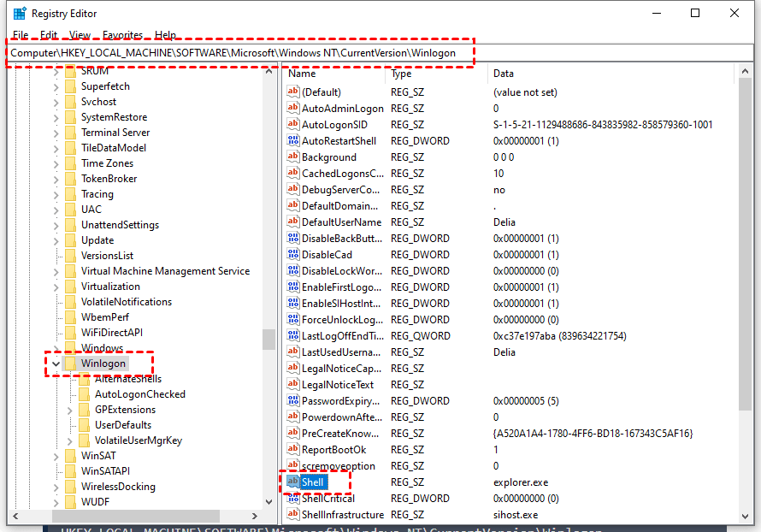Image resolution: width=761 pixels, height=532 pixels.
Task: Select the WinSATAPI key
Action: pos(105,470)
